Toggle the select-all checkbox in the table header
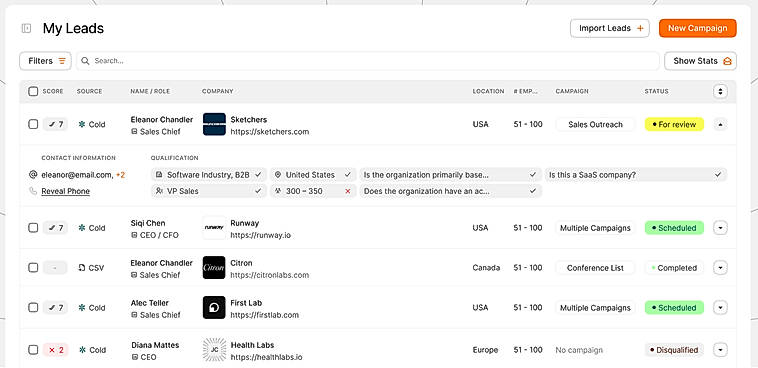This screenshot has width=758, height=368. tap(33, 91)
